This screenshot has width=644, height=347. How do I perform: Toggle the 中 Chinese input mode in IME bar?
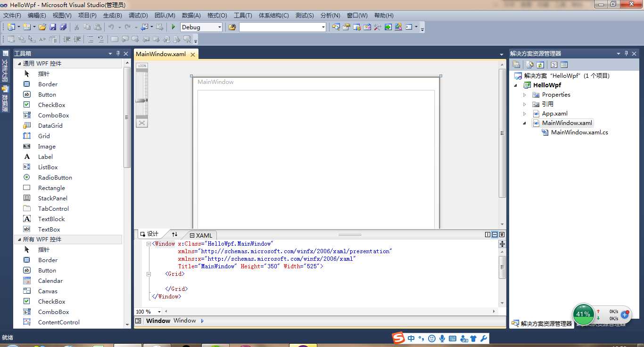pyautogui.click(x=412, y=339)
